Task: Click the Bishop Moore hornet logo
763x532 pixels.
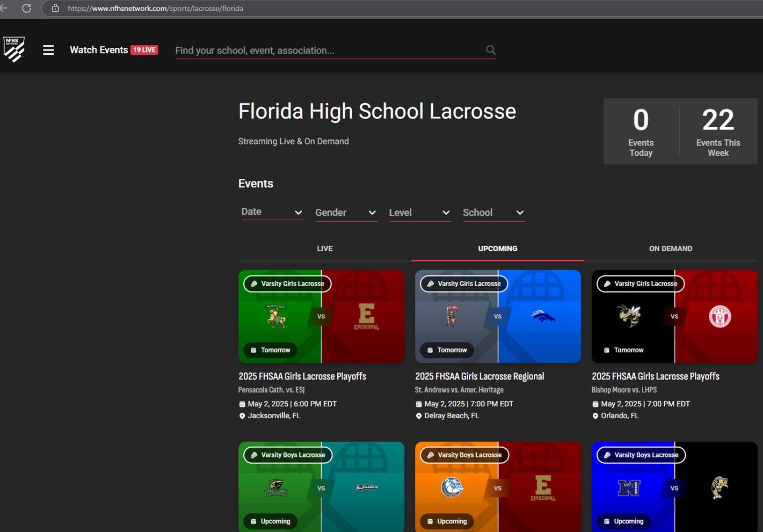Action: pos(629,316)
